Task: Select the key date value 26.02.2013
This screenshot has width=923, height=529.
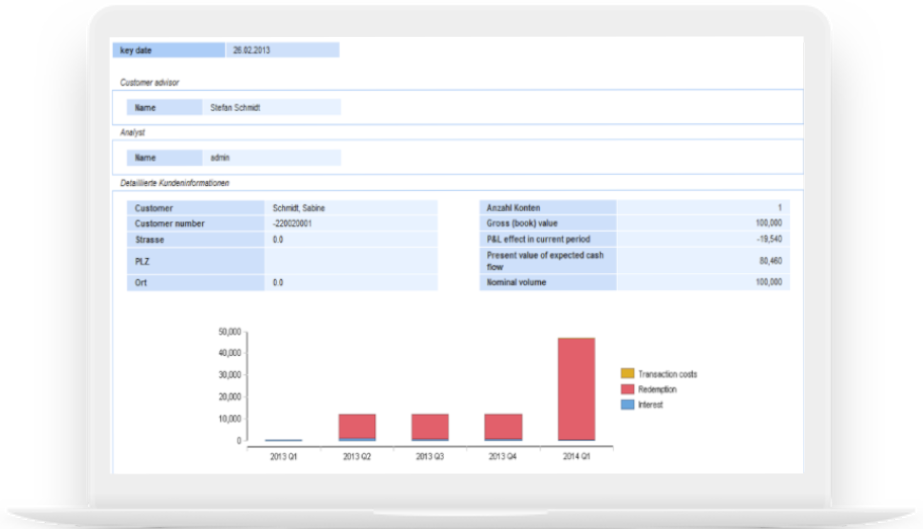Action: (x=281, y=50)
